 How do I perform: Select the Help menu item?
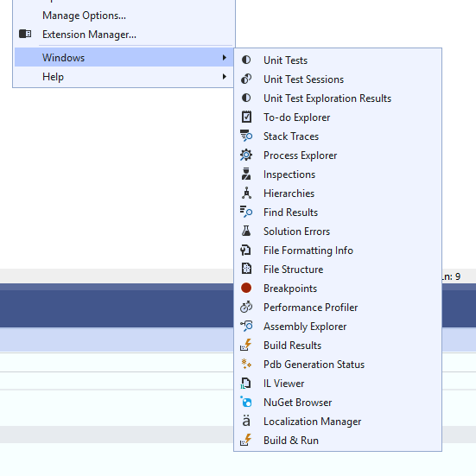coord(124,76)
